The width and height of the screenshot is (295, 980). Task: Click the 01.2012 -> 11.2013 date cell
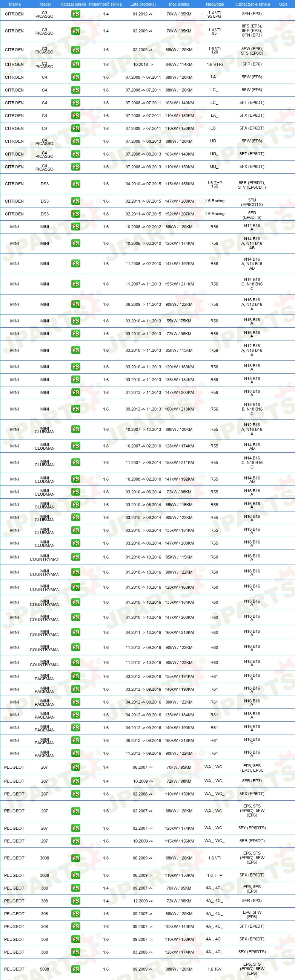point(143,392)
